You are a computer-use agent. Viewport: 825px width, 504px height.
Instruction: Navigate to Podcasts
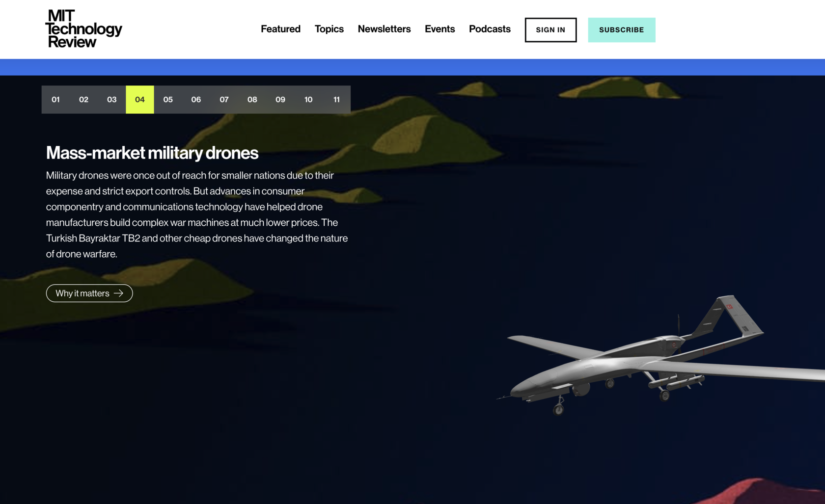coord(490,29)
